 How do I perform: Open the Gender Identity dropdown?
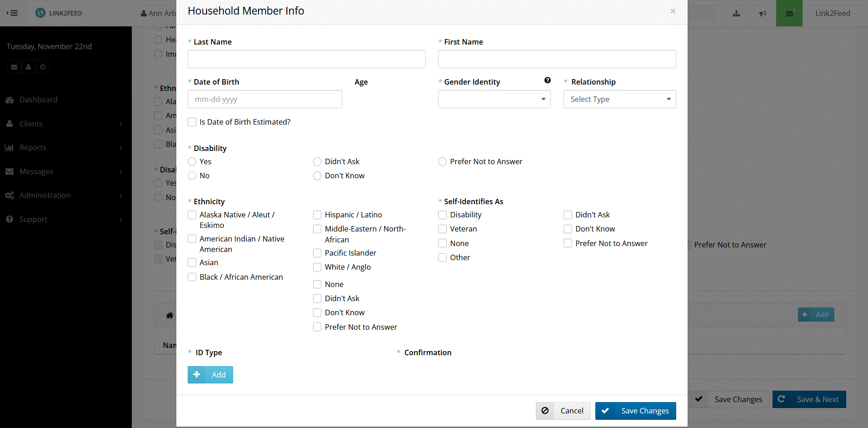click(x=494, y=99)
